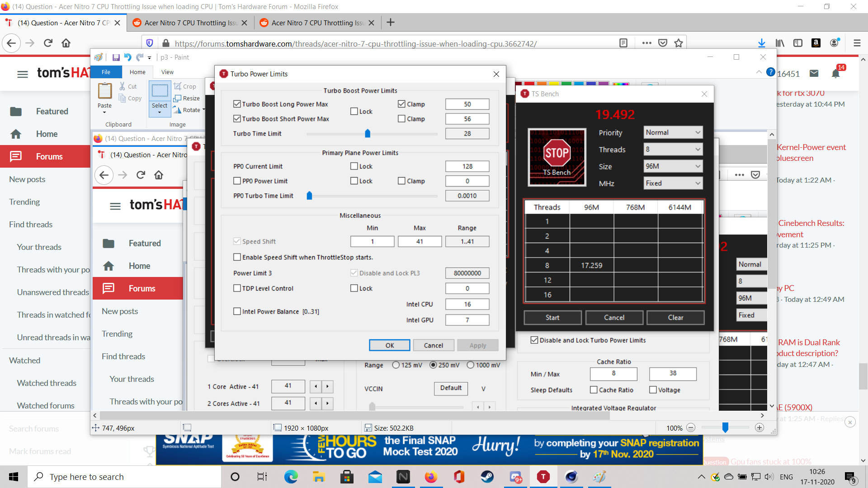Image resolution: width=868 pixels, height=488 pixels.
Task: Expand the Rotate dropdown in Paint
Action: (203, 110)
